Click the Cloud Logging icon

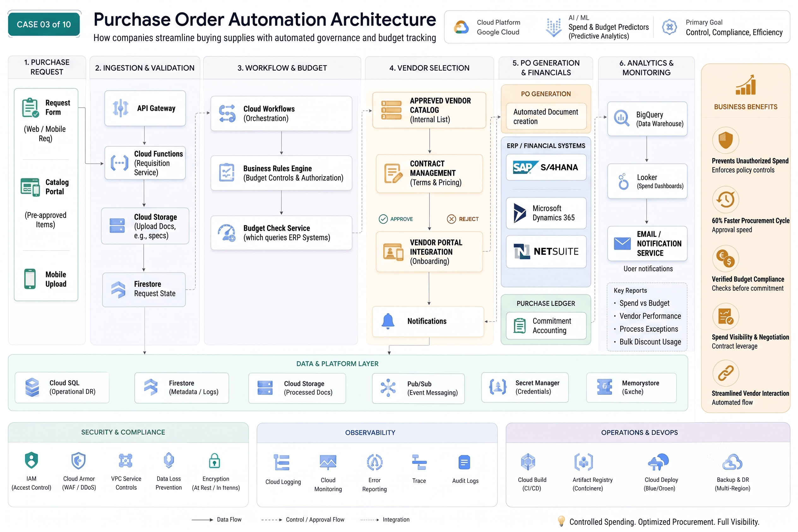tap(281, 462)
